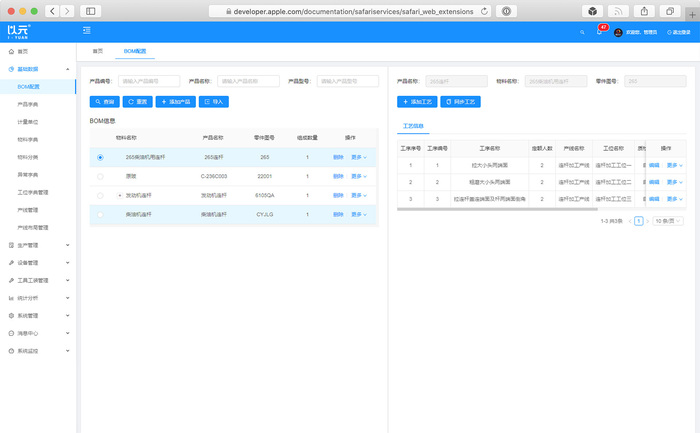
Task: Click the search magnifier icon in header
Action: [x=582, y=32]
